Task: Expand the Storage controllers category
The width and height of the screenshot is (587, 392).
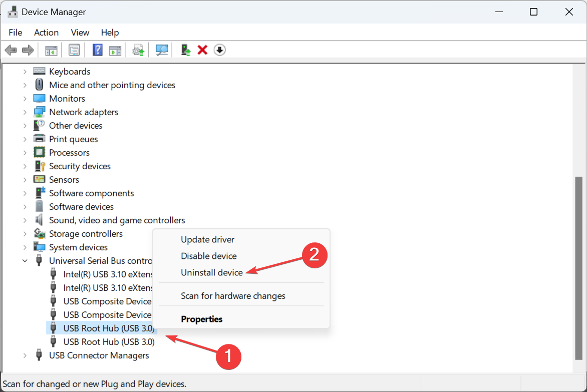Action: click(x=25, y=233)
